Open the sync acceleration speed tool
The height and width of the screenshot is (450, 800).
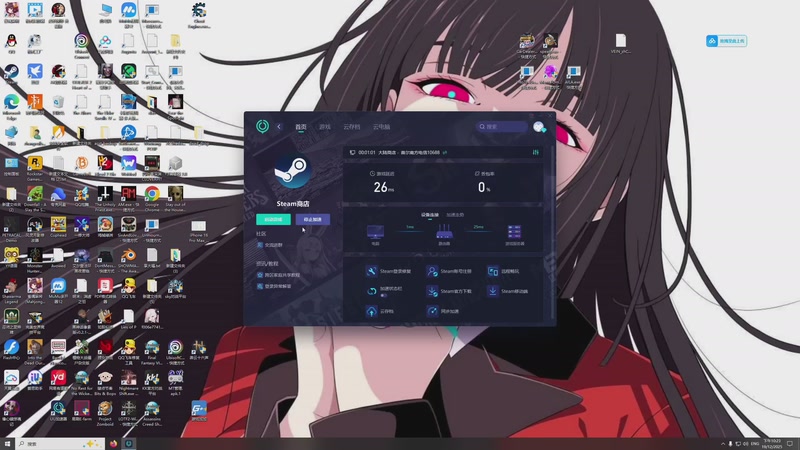point(443,311)
